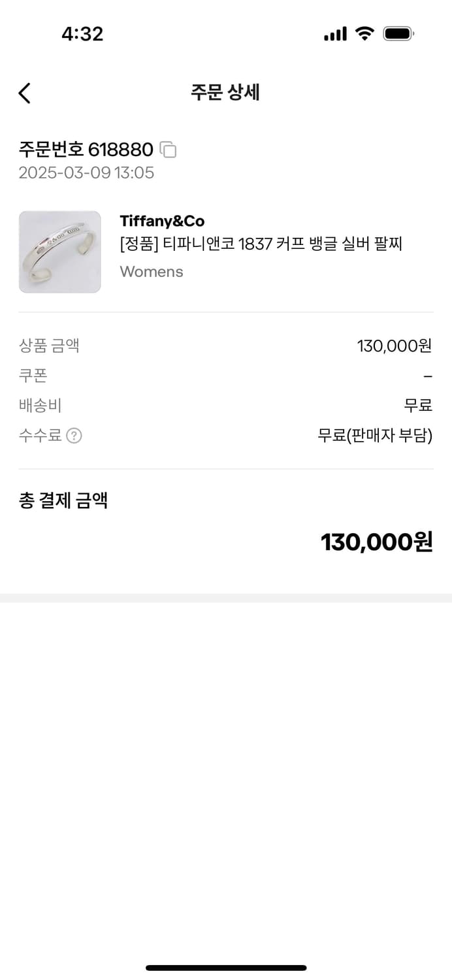Tap the 무료(판매자 부담) fee value
The height and width of the screenshot is (980, 452).
[x=375, y=436]
